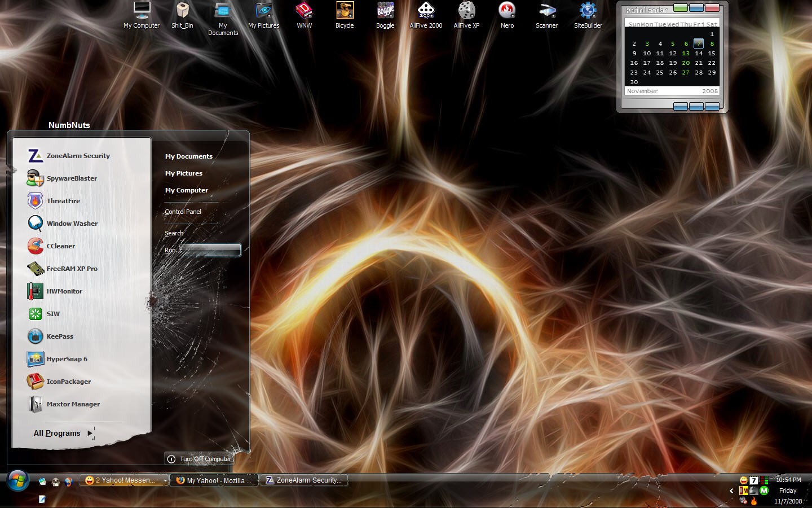Open My Pictures in the start menu
This screenshot has height=508, width=812.
pyautogui.click(x=184, y=173)
